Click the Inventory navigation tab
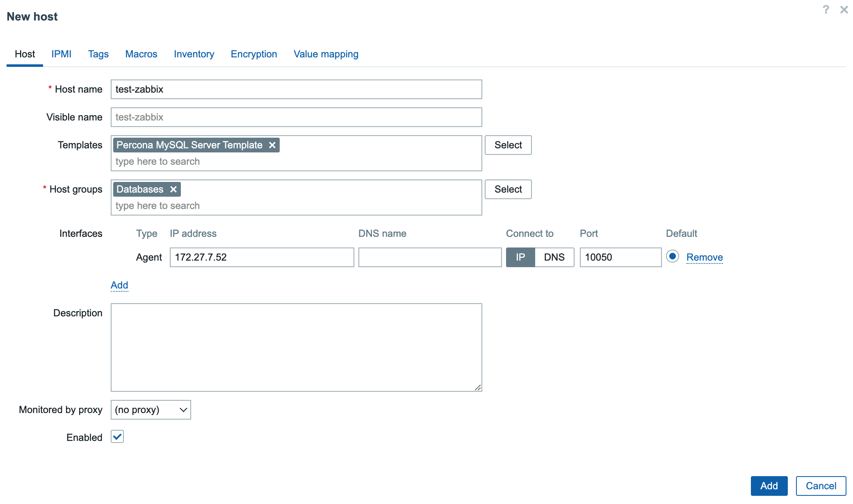853x504 pixels. (x=194, y=54)
